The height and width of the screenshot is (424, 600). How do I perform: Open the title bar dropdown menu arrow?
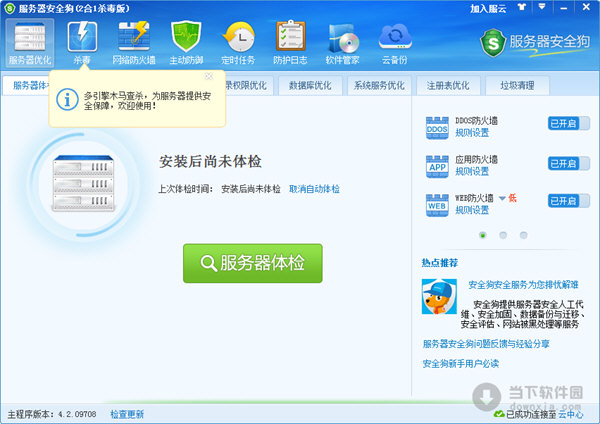pos(542,7)
